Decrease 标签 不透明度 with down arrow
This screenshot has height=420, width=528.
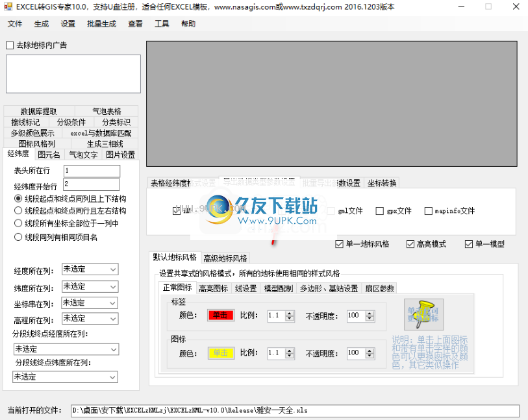point(370,318)
